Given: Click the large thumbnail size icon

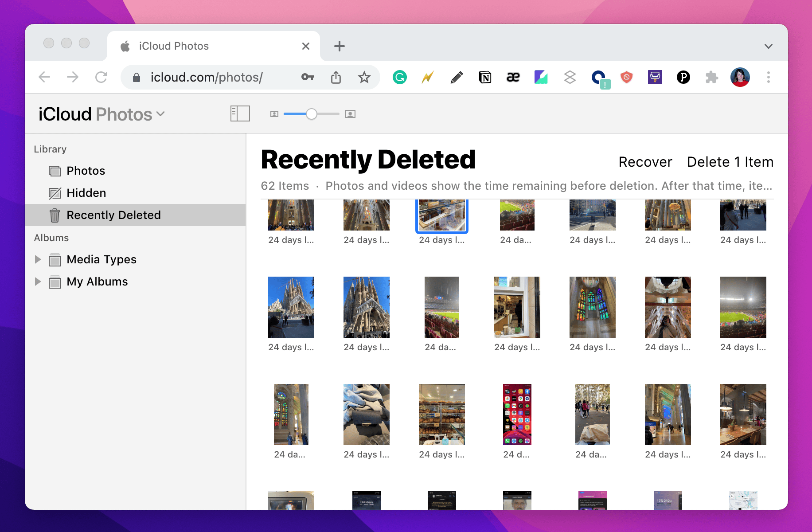Looking at the screenshot, I should pyautogui.click(x=350, y=114).
